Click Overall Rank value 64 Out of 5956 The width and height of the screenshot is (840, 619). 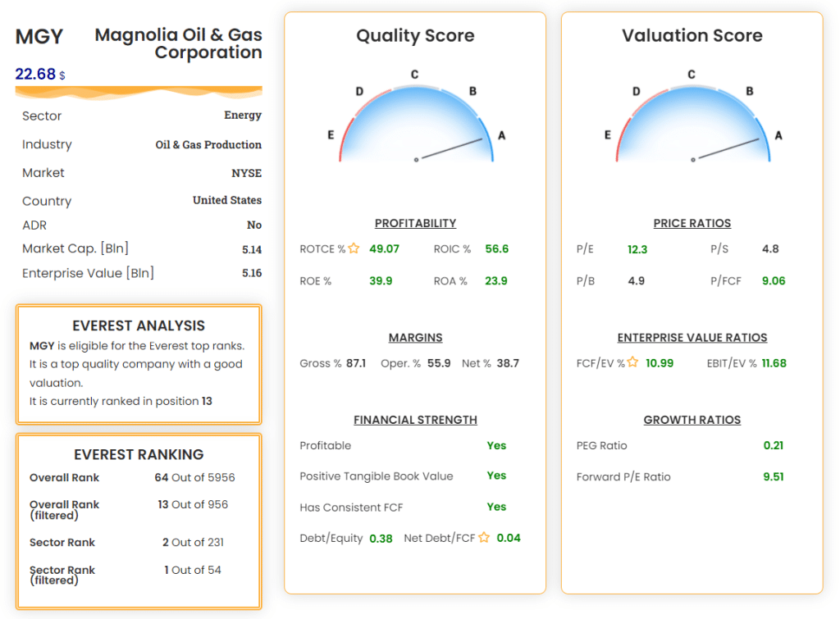click(x=195, y=478)
